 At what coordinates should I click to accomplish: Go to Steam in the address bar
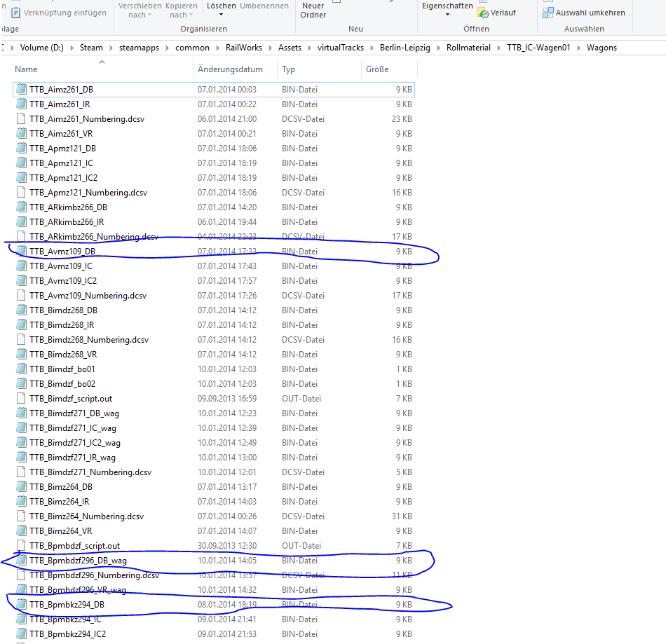[91, 48]
